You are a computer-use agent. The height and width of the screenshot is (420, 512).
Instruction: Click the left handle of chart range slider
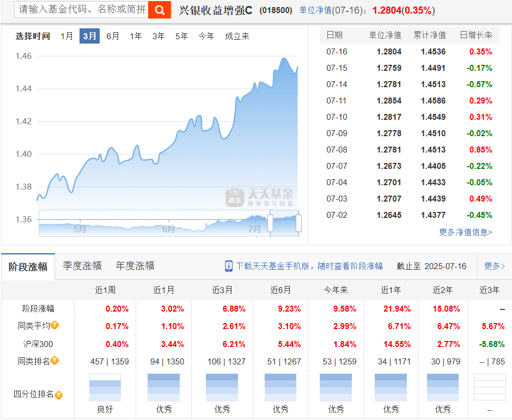coord(270,223)
